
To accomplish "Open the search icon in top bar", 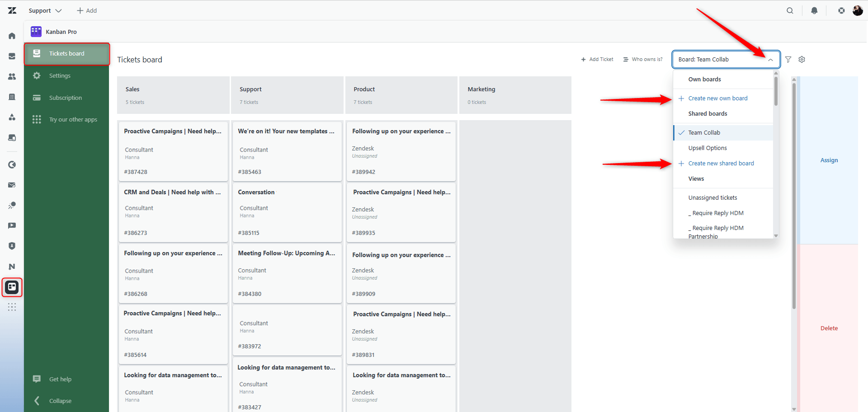I will (x=790, y=10).
